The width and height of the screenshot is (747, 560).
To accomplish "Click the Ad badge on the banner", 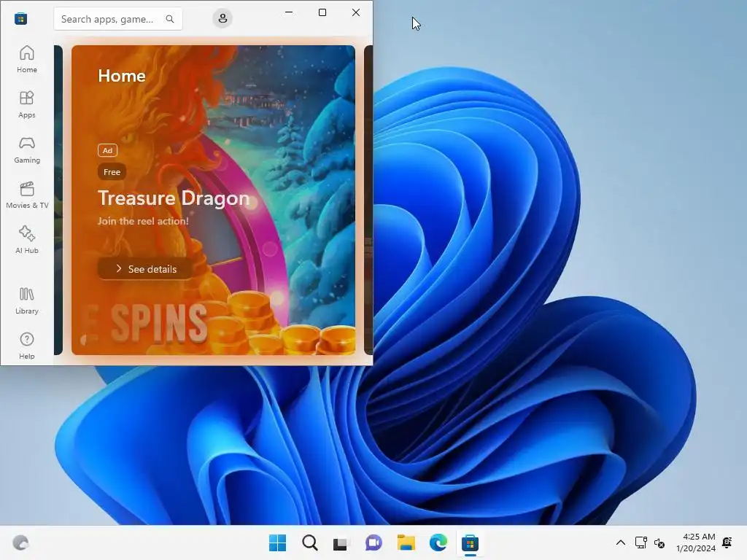I will pos(108,150).
